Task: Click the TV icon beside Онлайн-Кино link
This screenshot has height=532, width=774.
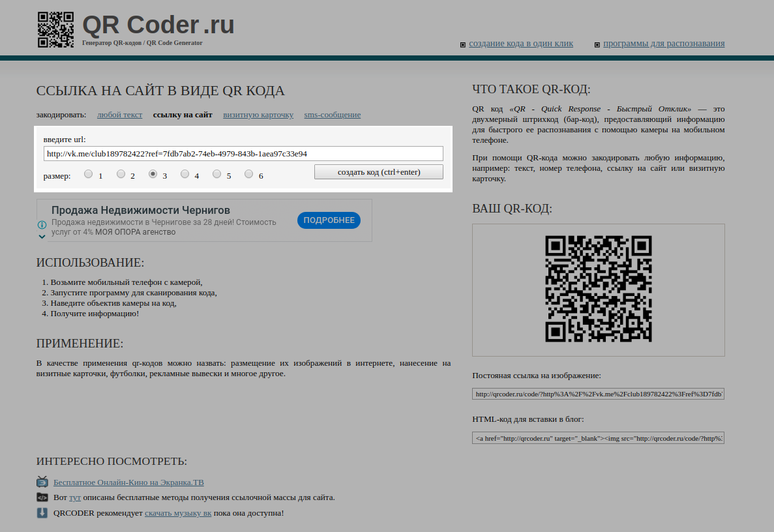Action: click(42, 482)
